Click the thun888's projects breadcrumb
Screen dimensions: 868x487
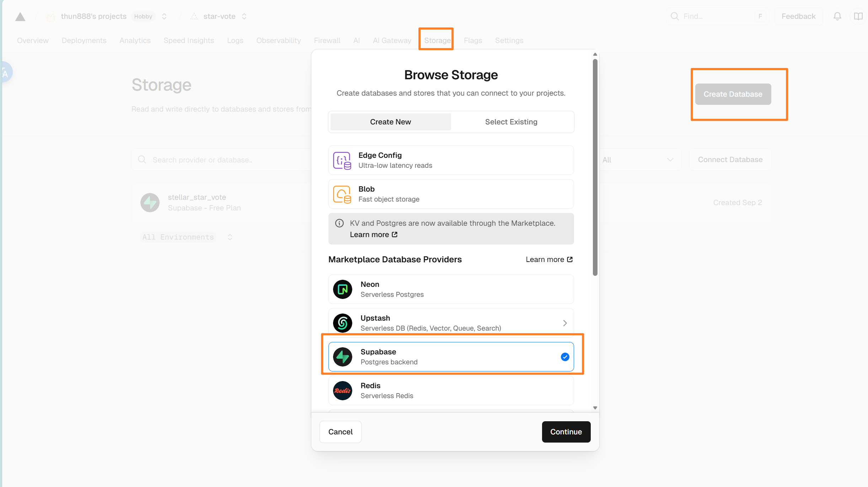click(94, 16)
